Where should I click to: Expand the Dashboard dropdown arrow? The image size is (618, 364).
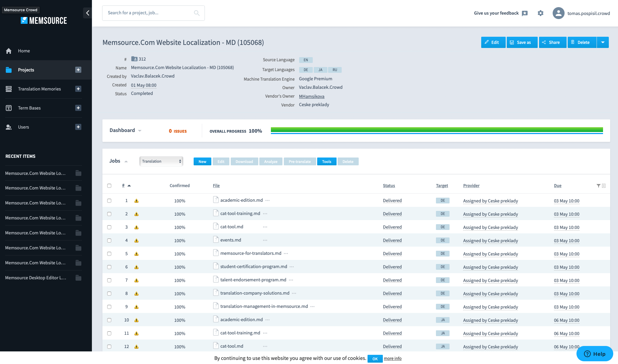140,131
